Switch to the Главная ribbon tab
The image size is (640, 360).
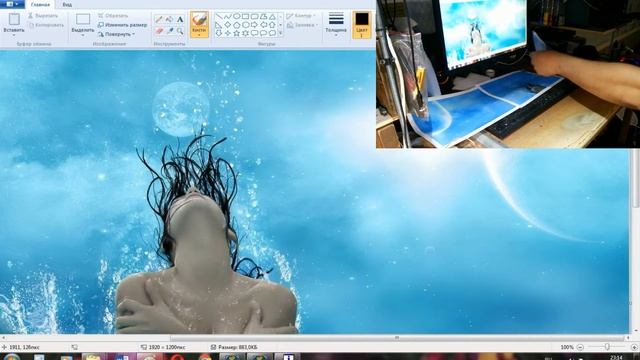(x=40, y=4)
